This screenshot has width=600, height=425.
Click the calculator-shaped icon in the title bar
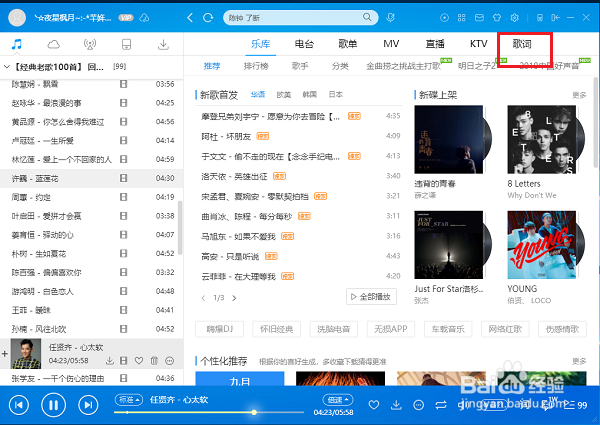click(x=540, y=18)
